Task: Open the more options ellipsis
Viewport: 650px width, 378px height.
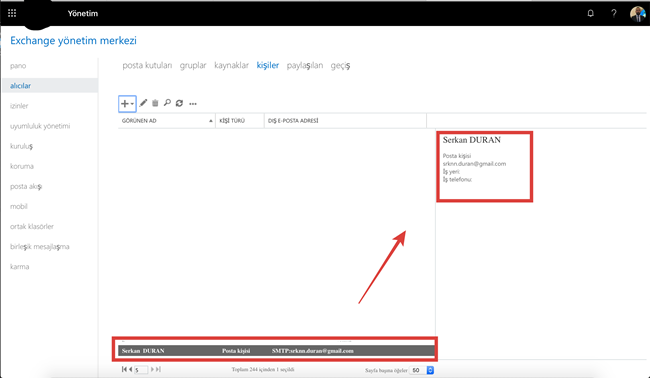Action: click(193, 104)
